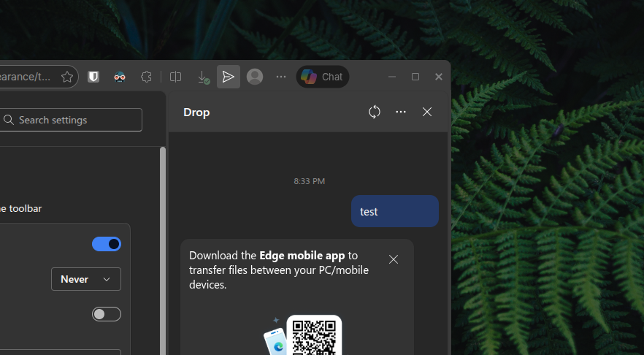Screen dimensions: 644x355
Task: Click the Drop paper-plane toolbar icon
Action: click(229, 77)
